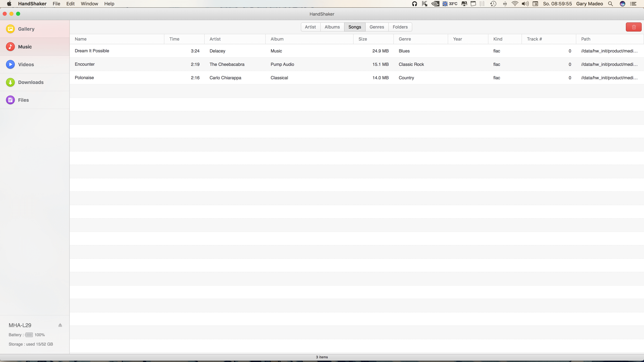Sort songs by Name column header
This screenshot has height=362, width=644.
pos(80,39)
